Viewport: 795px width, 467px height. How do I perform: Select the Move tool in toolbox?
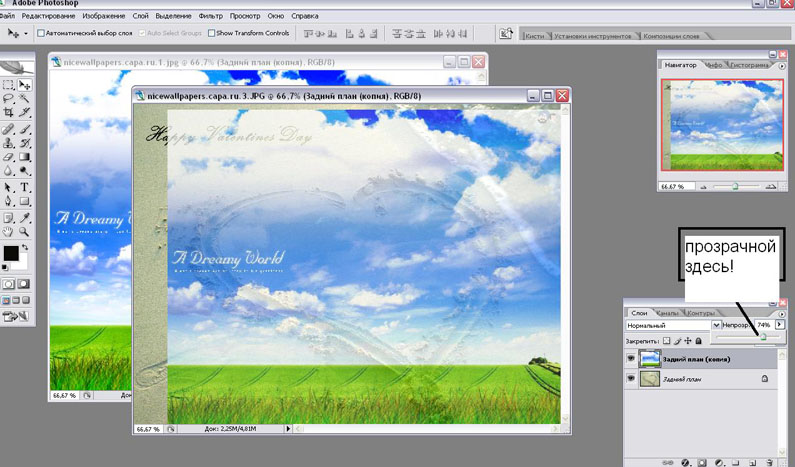(25, 86)
